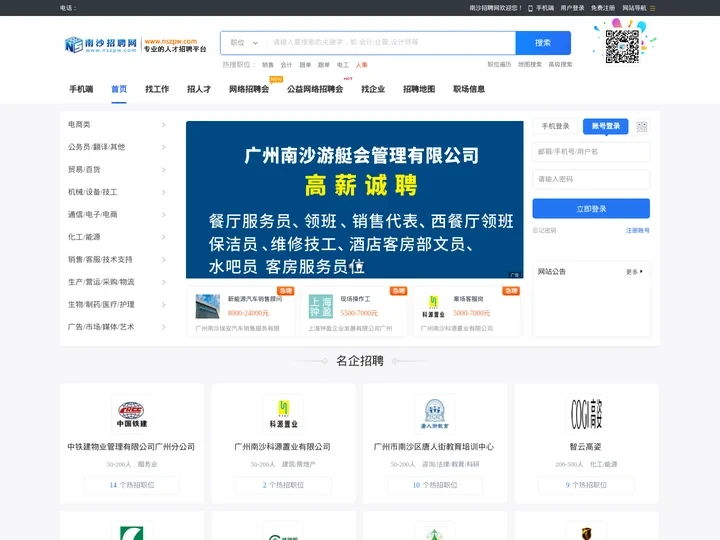Open 唐人街教育 company logo
Screen dimensions: 720x540
pos(434,414)
